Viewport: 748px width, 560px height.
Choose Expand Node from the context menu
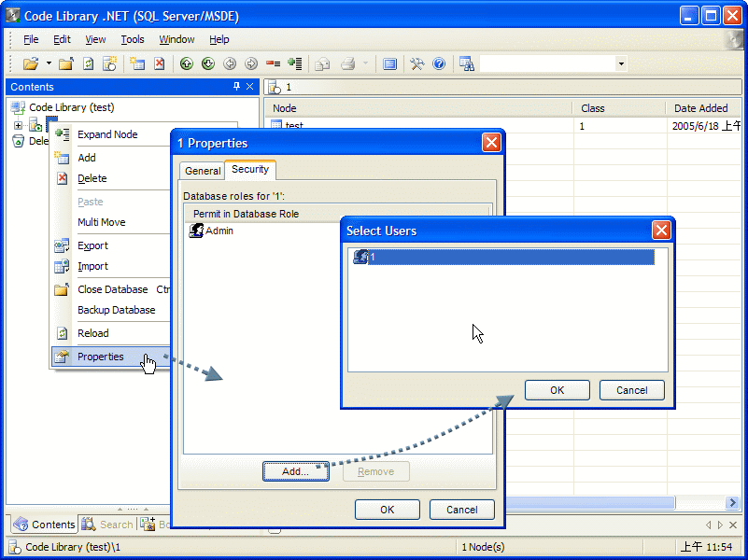[111, 134]
